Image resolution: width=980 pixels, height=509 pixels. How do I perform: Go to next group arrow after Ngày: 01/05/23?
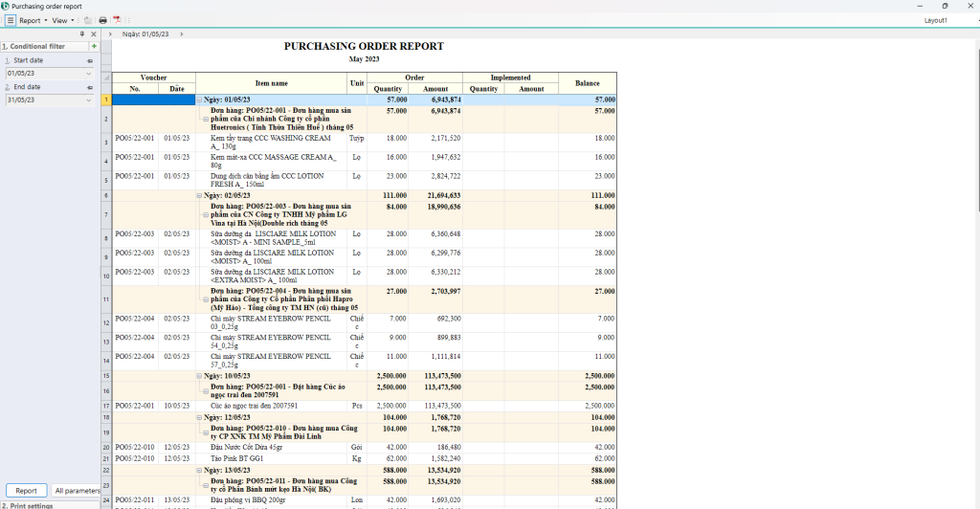point(180,34)
